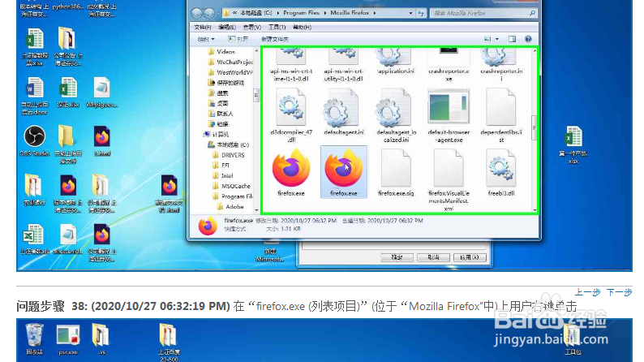Screen dimensions: 644x362
Task: Click the file list vertical scrollbar
Action: (x=535, y=130)
